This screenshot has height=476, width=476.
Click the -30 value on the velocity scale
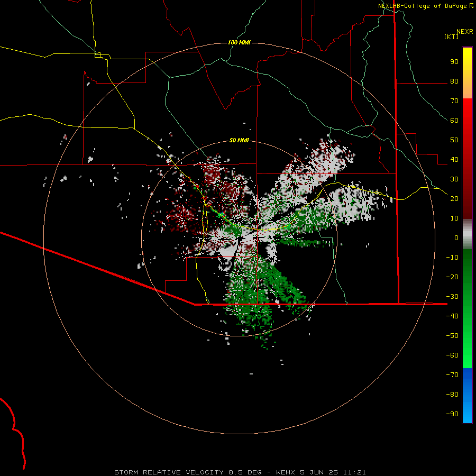tap(452, 297)
